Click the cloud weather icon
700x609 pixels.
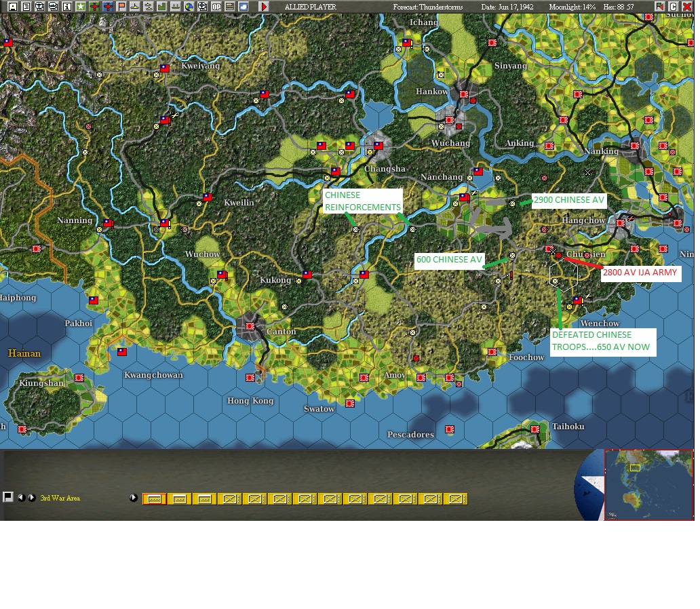point(244,6)
